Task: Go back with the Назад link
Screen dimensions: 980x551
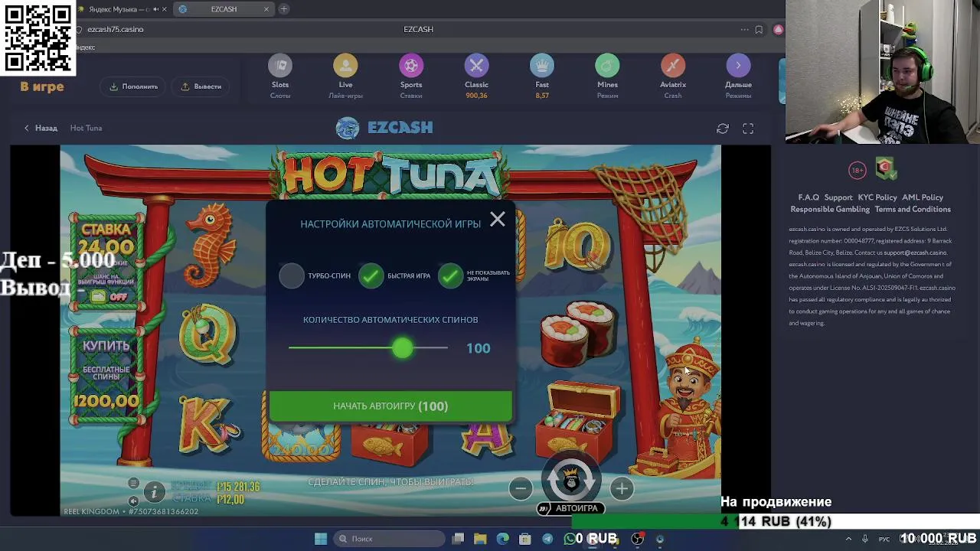Action: tap(41, 128)
